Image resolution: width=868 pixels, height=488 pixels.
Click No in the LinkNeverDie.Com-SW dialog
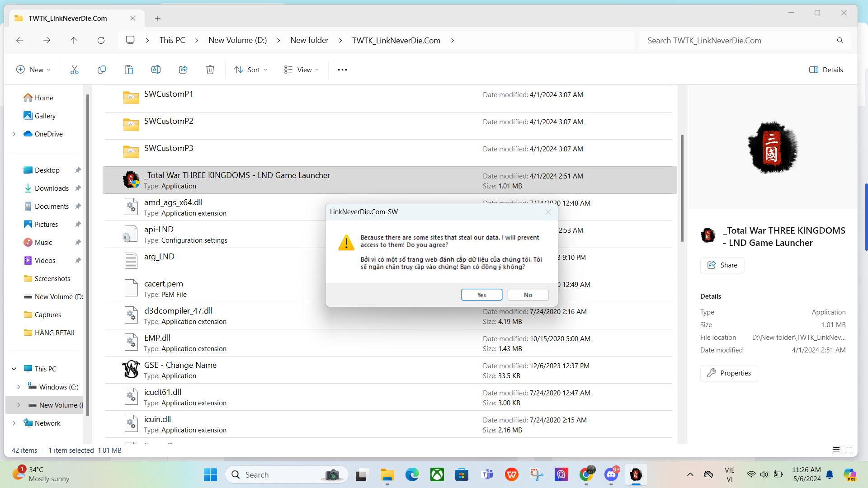pyautogui.click(x=528, y=295)
